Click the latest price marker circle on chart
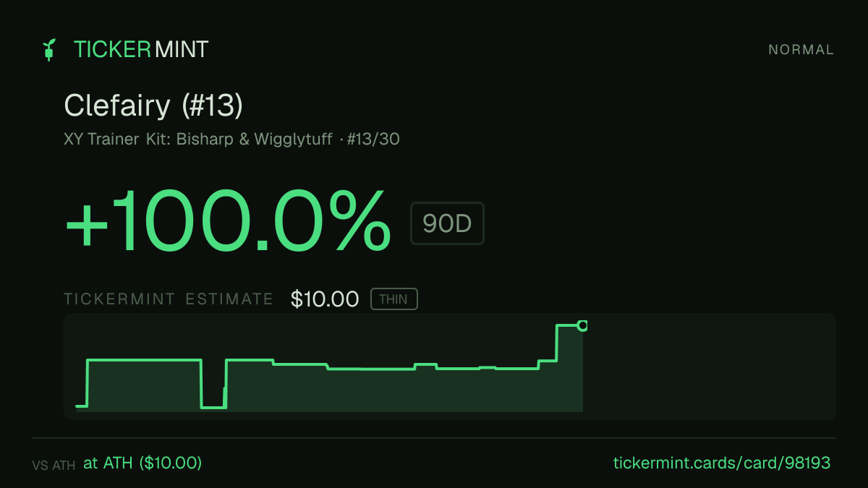Image resolution: width=868 pixels, height=488 pixels. [582, 326]
